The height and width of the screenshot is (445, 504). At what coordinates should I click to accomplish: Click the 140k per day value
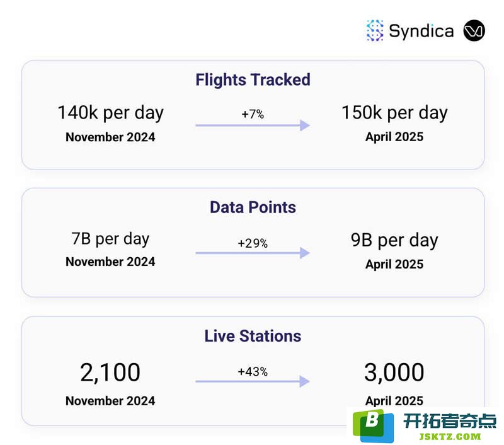111,113
